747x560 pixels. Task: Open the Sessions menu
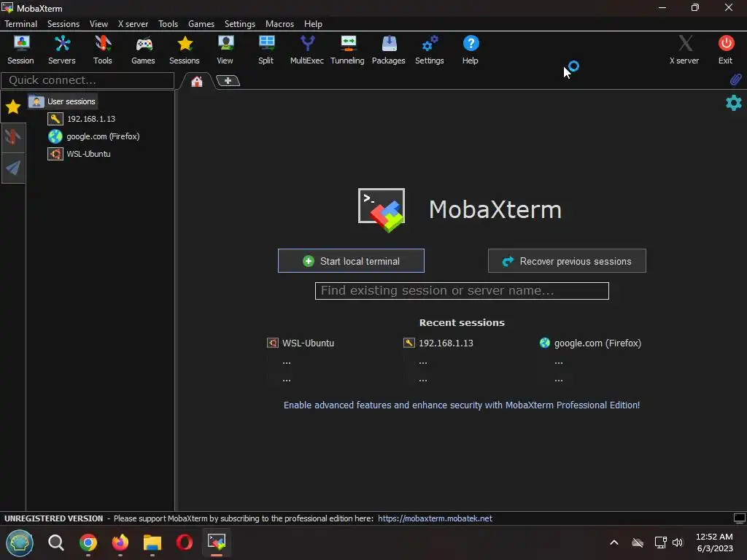[x=63, y=24]
